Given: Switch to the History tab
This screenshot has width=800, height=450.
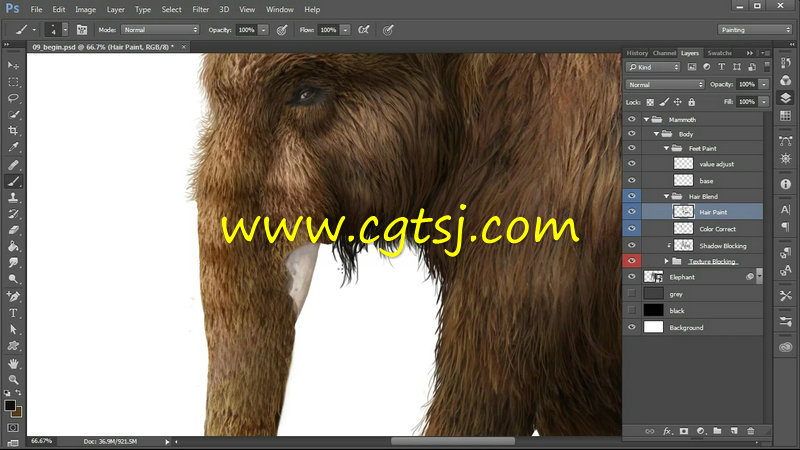Looking at the screenshot, I should click(637, 53).
